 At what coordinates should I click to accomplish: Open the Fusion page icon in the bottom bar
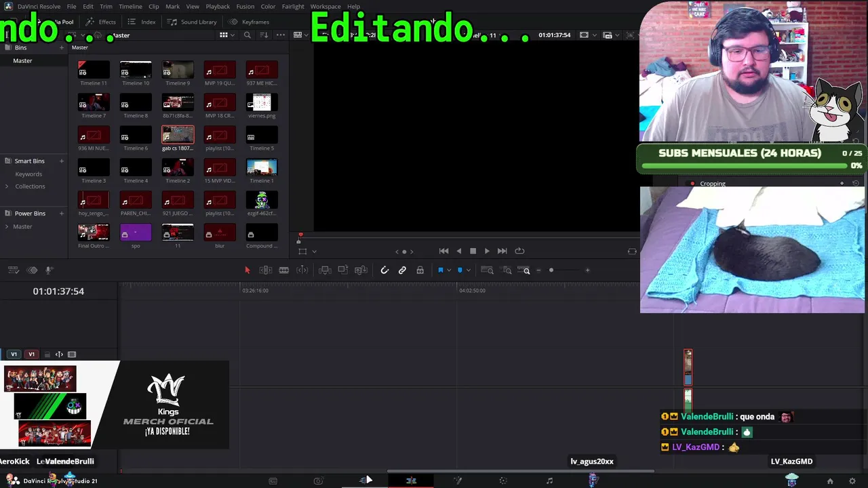coord(458,481)
